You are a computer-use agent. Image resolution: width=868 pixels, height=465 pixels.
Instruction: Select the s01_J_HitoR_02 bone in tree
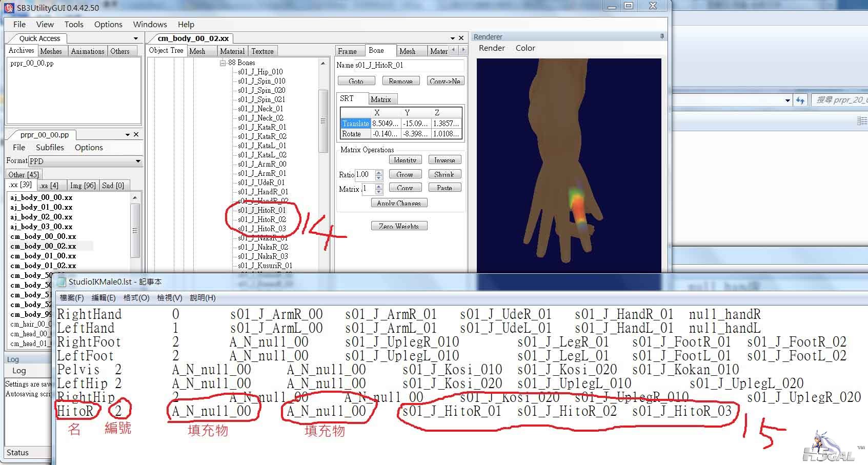point(262,219)
